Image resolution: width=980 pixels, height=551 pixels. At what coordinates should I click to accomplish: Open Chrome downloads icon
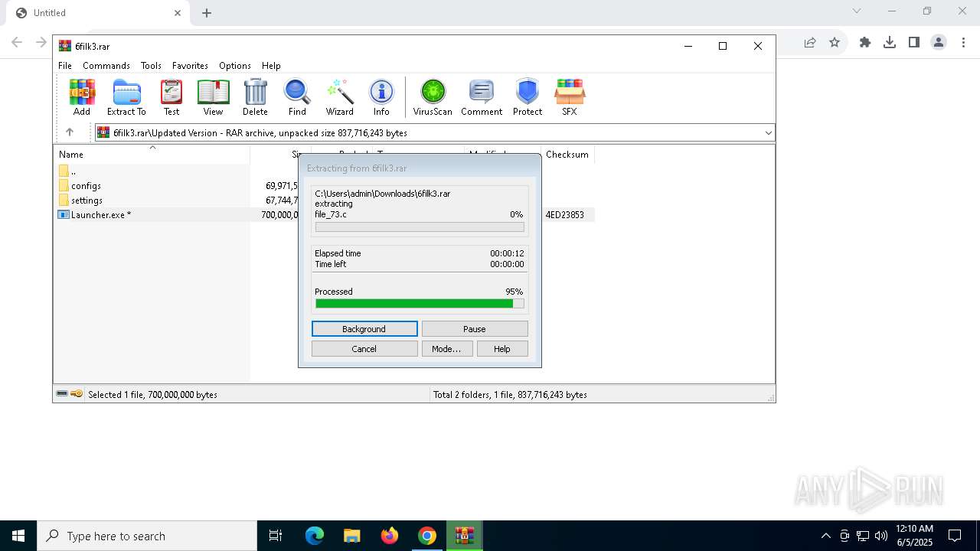pos(890,43)
